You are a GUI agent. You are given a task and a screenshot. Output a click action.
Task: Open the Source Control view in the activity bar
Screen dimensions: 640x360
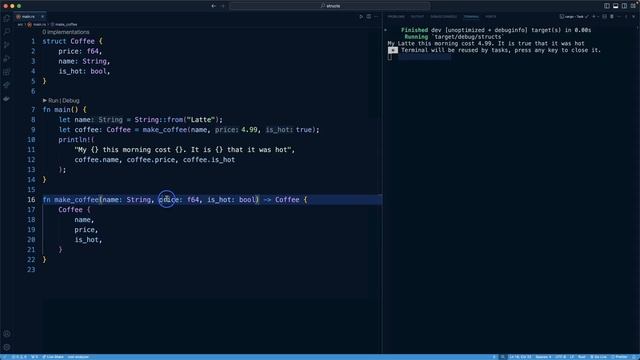pos(7,45)
